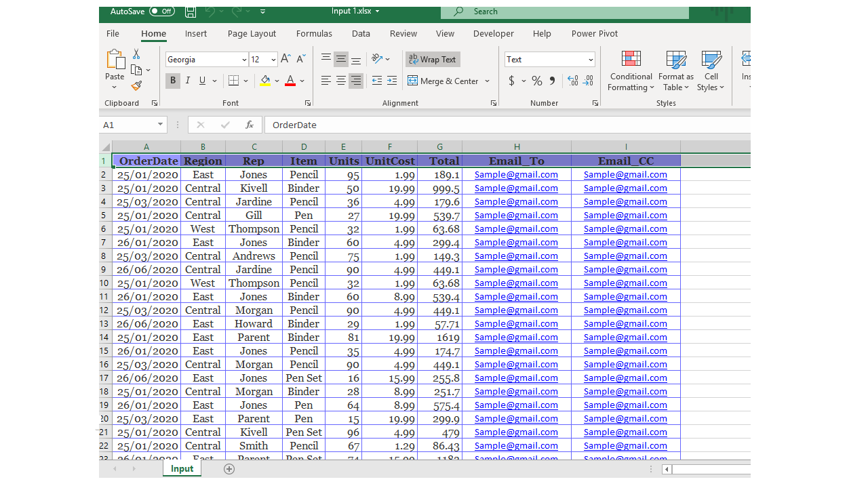
Task: Toggle Bold formatting button
Action: click(x=173, y=81)
